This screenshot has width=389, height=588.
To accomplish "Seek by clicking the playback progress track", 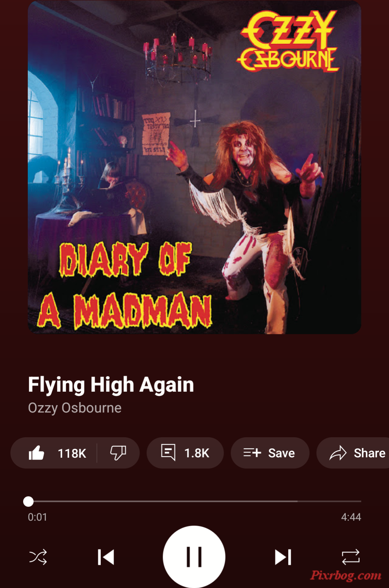I will point(194,501).
